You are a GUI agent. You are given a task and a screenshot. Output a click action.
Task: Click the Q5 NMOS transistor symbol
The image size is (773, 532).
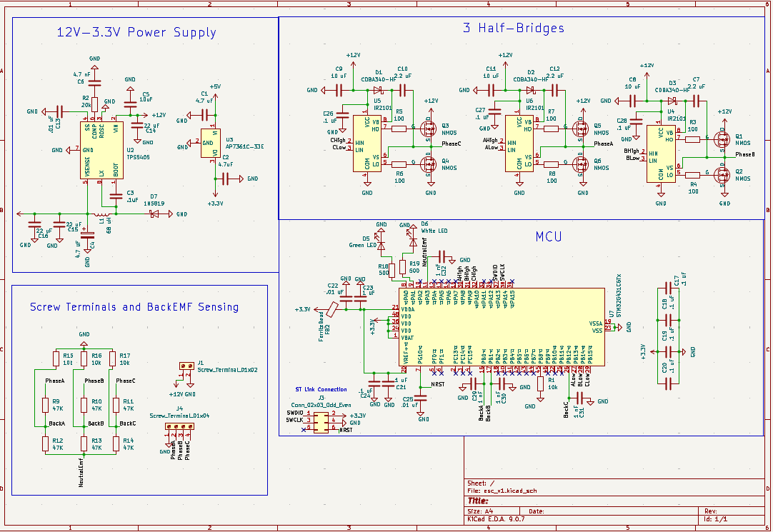pos(581,129)
